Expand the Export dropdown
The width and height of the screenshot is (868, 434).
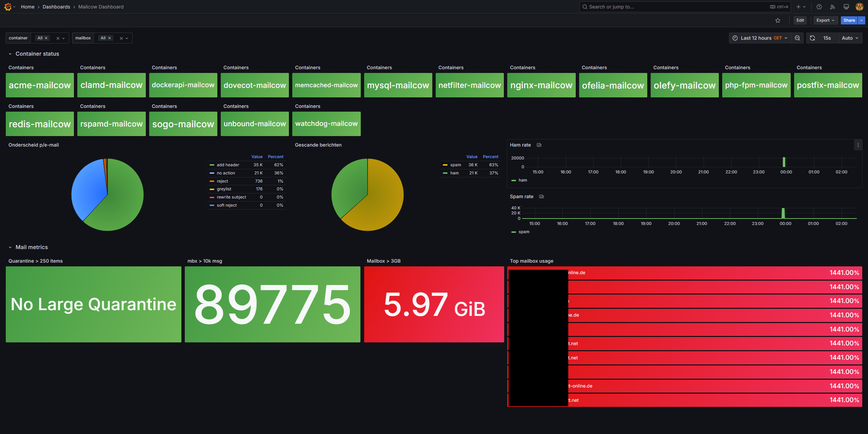[x=825, y=20]
